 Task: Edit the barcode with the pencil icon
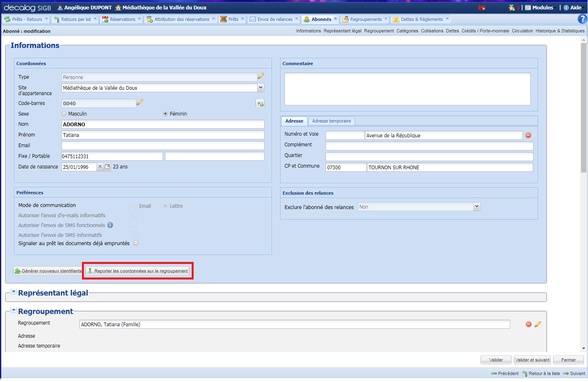click(x=140, y=102)
